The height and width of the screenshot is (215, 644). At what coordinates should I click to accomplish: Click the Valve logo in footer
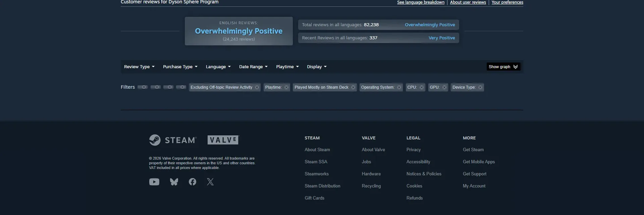(x=223, y=140)
